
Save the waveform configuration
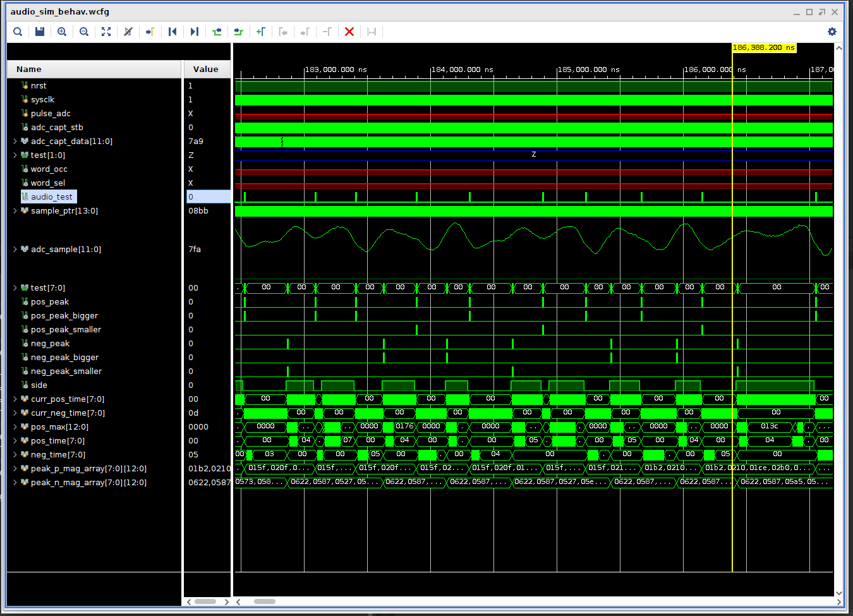pyautogui.click(x=39, y=32)
